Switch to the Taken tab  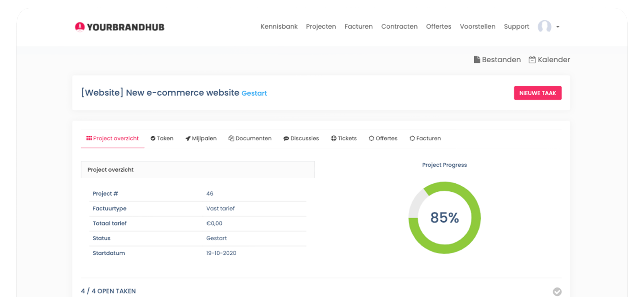click(x=162, y=138)
